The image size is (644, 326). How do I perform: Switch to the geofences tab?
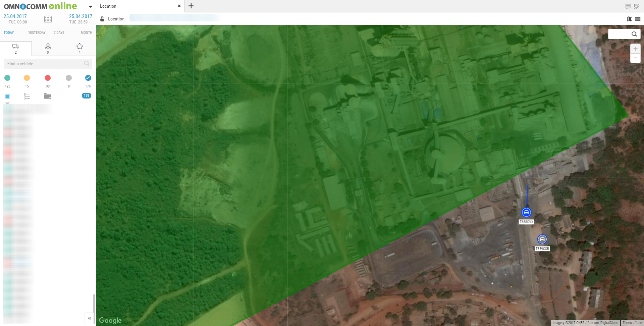coord(79,49)
